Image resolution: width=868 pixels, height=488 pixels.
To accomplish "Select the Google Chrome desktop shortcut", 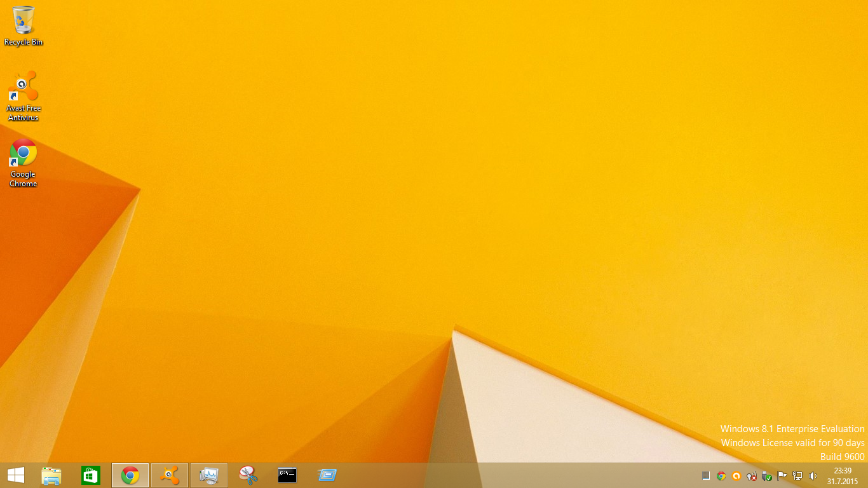I will click(24, 163).
